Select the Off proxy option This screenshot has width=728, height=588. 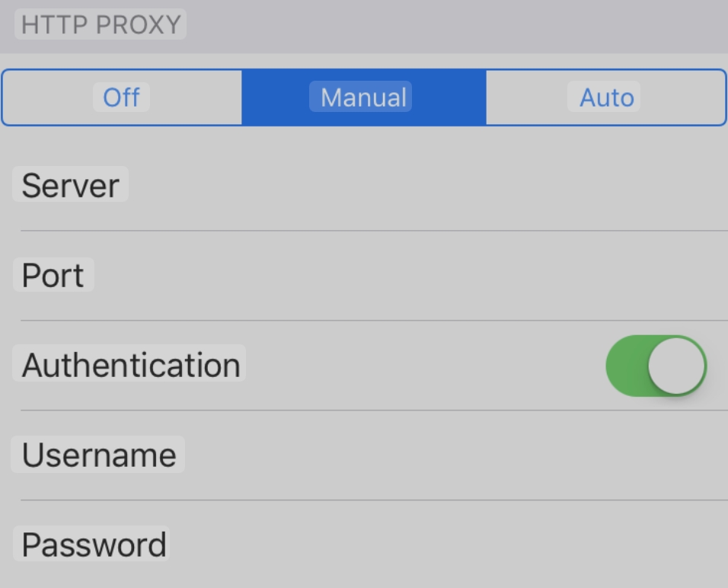[x=122, y=97]
